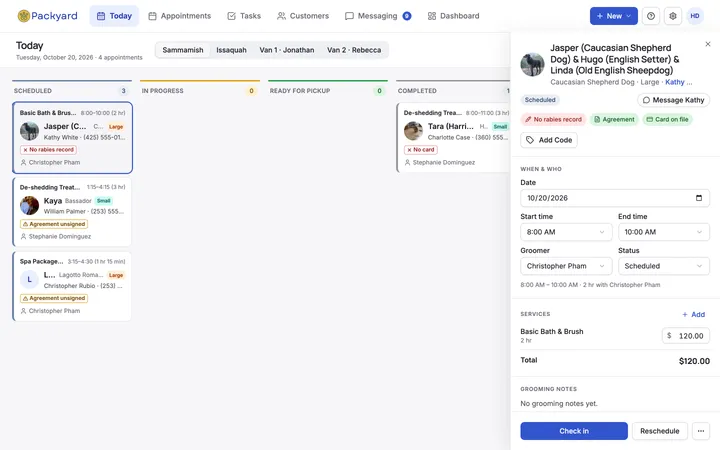
Task: Open the help question-mark icon
Action: point(651,16)
